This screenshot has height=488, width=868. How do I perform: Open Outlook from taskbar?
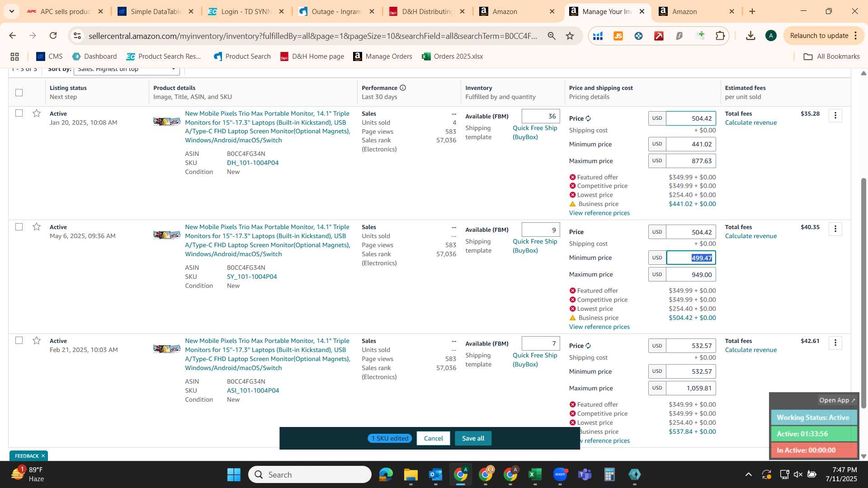(435, 474)
